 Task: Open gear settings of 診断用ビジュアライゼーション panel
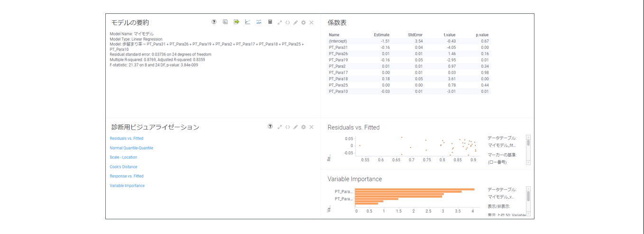304,127
